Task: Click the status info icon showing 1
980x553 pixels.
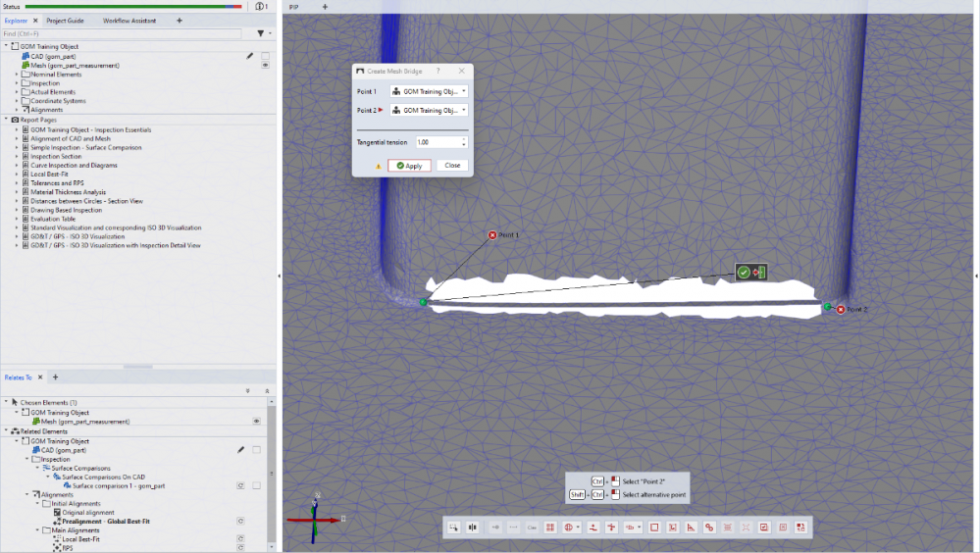Action: click(x=262, y=6)
